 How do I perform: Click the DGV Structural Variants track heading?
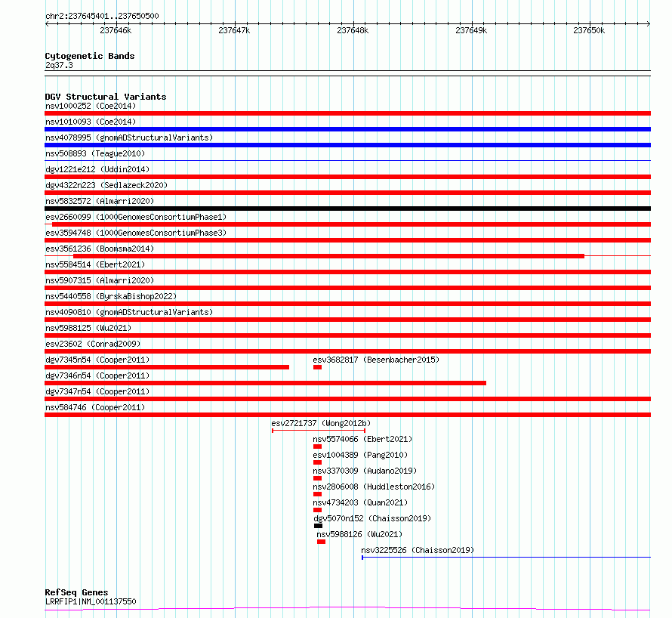[x=106, y=97]
